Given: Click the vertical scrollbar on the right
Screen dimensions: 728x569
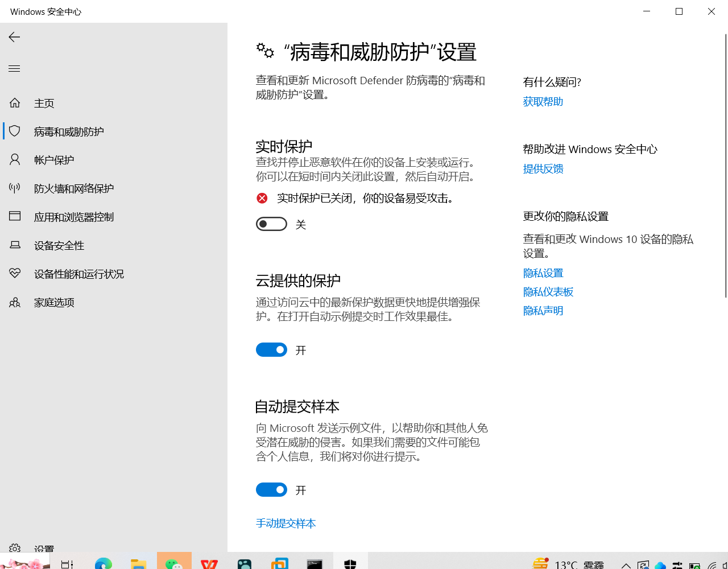Looking at the screenshot, I should 725,165.
